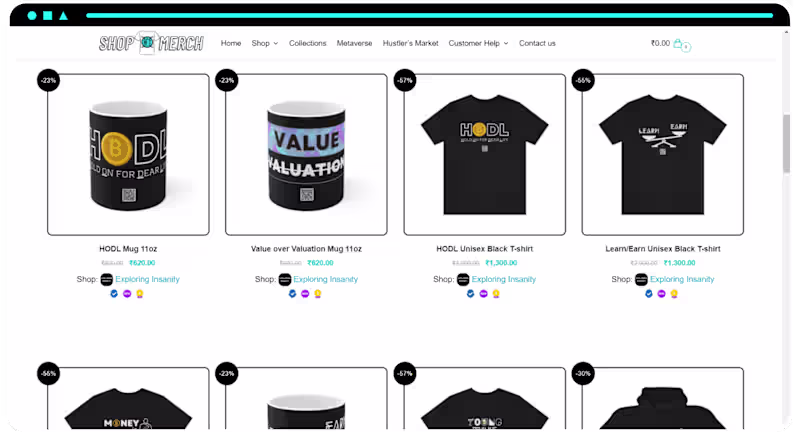Open Hustler's Market from navigation

point(411,43)
